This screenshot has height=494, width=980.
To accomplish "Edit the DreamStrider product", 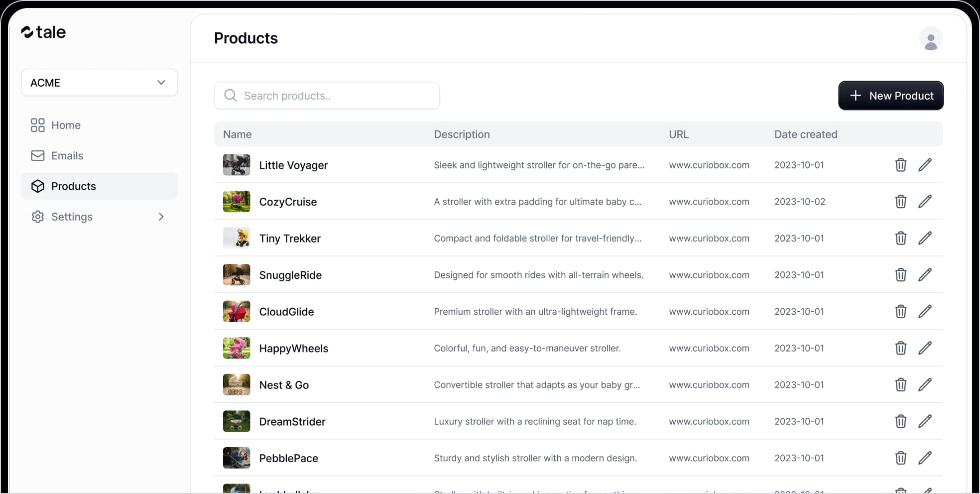I will click(925, 421).
